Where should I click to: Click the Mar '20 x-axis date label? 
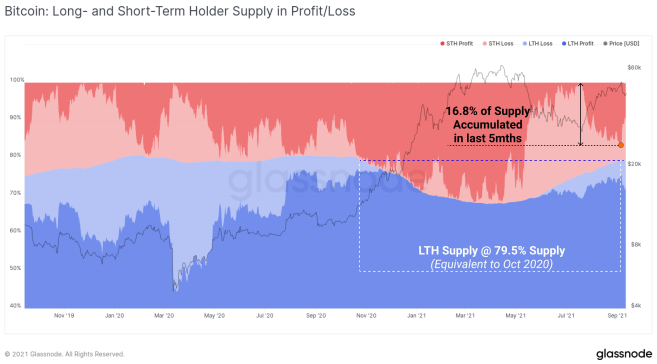click(164, 315)
